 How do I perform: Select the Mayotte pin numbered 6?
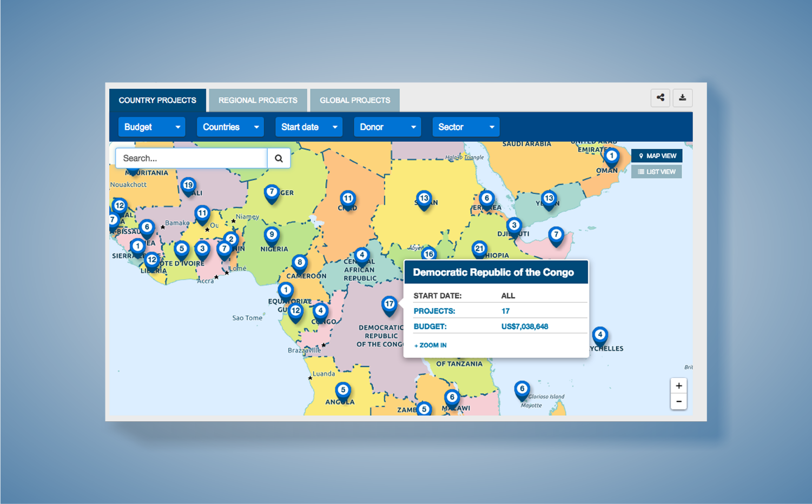(x=521, y=390)
